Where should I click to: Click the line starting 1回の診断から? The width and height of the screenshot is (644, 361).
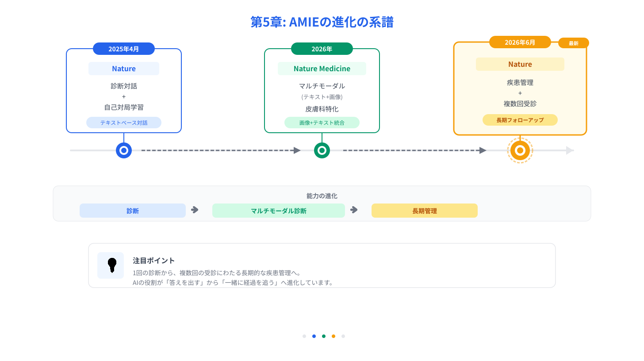point(217,273)
